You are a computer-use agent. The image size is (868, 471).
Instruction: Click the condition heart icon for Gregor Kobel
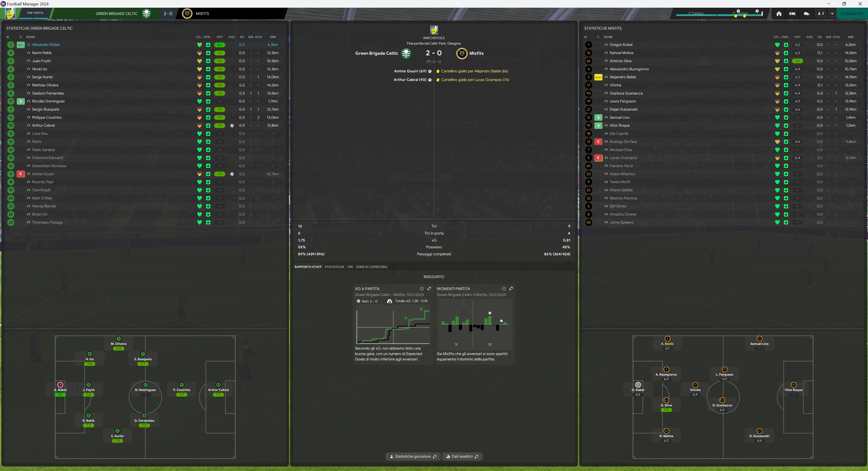[777, 45]
